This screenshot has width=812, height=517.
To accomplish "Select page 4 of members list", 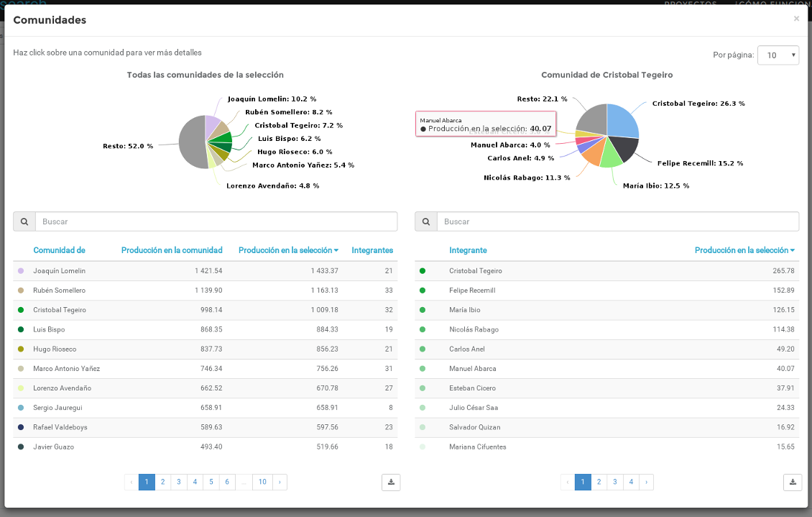I will pyautogui.click(x=631, y=482).
